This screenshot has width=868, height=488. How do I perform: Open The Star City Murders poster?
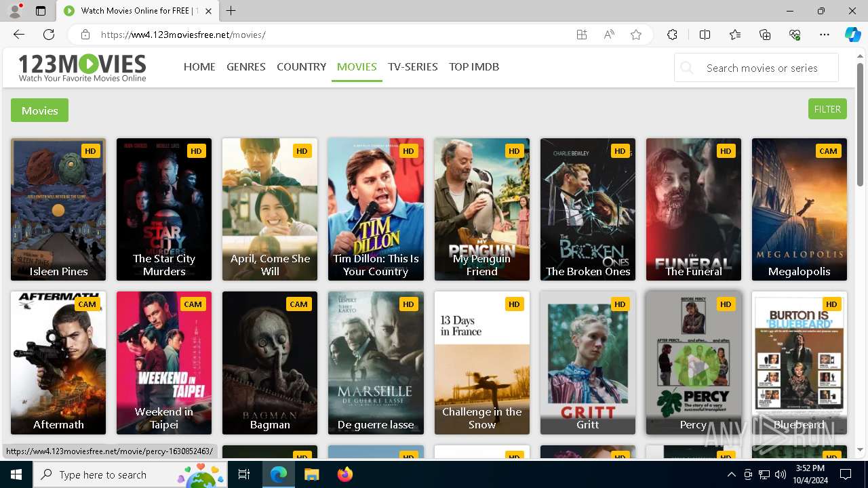pyautogui.click(x=164, y=209)
